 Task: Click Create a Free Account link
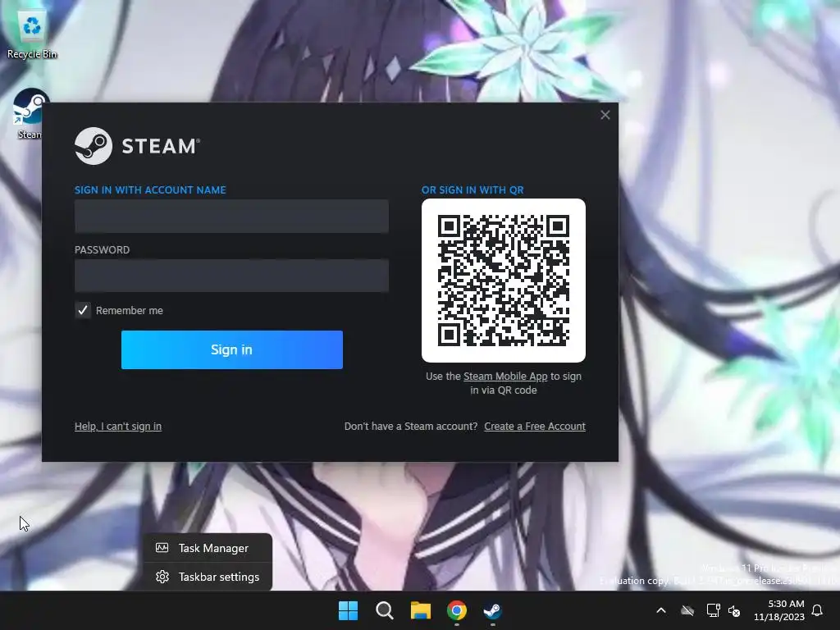(535, 427)
